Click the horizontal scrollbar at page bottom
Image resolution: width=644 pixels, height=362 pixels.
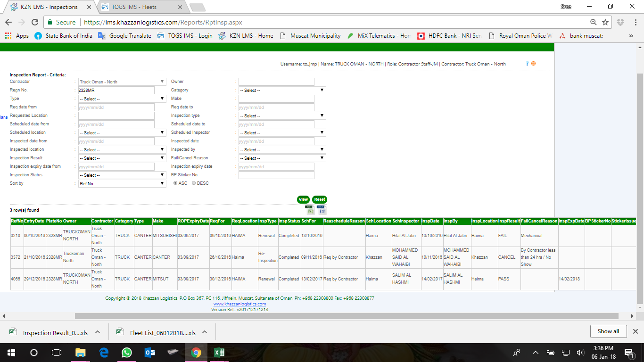pyautogui.click(x=347, y=316)
